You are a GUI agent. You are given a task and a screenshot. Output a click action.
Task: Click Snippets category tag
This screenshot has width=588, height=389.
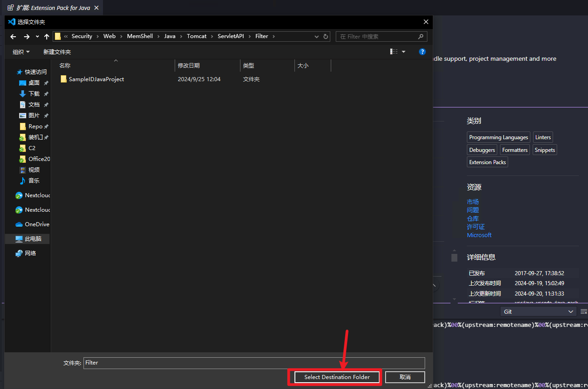544,150
